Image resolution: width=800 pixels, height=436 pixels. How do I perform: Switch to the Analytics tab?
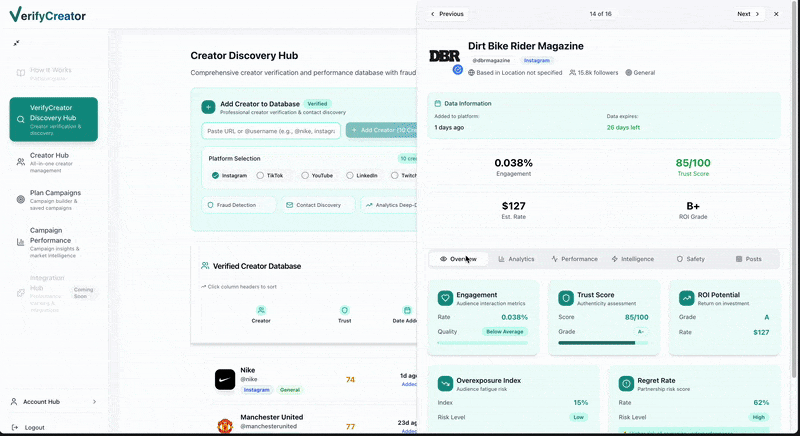(516, 259)
